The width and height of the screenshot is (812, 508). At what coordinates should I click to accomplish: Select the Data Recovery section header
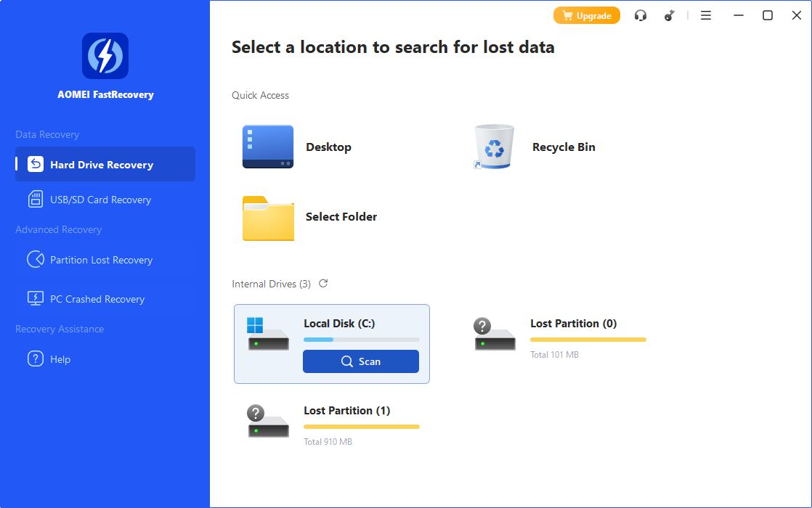pos(46,134)
